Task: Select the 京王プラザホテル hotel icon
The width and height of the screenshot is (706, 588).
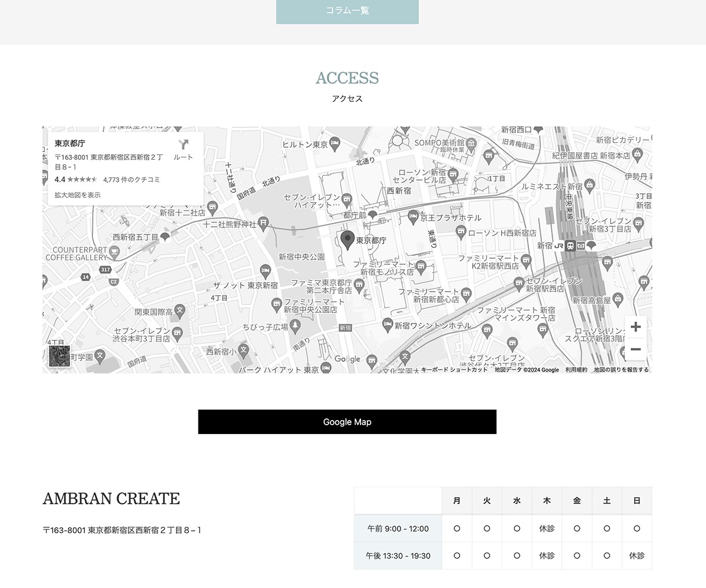Action: click(413, 218)
